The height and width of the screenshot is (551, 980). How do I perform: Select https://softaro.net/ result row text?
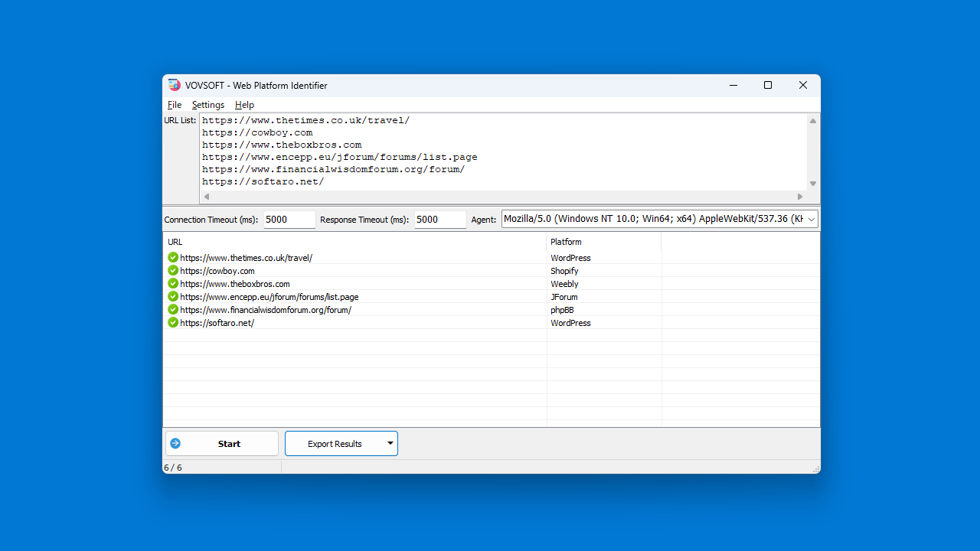[x=217, y=323]
